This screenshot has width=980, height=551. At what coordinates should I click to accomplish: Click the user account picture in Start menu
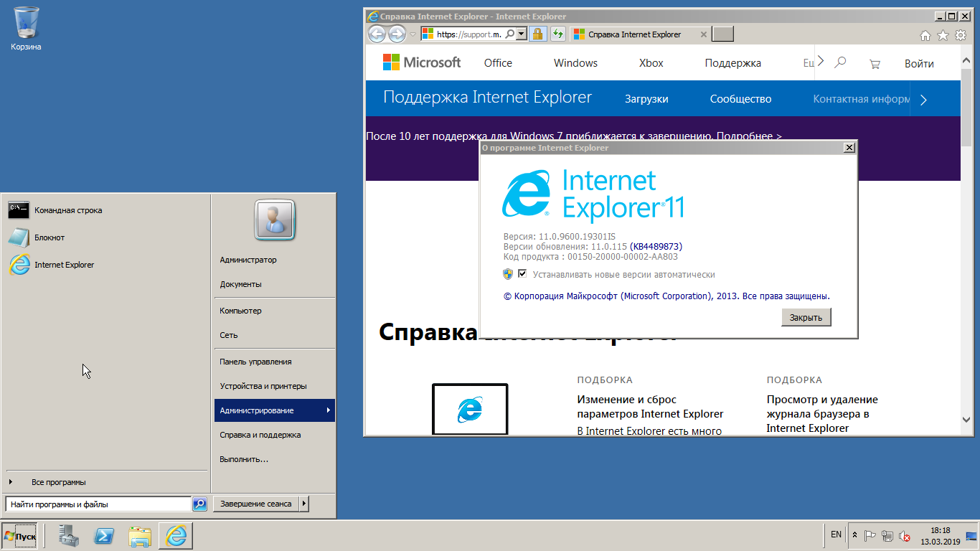pos(274,220)
